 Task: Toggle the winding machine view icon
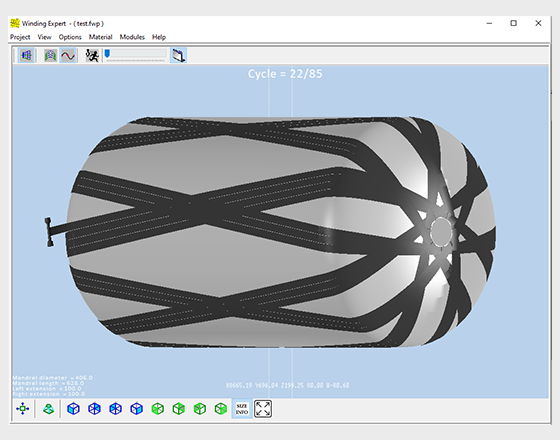click(178, 55)
